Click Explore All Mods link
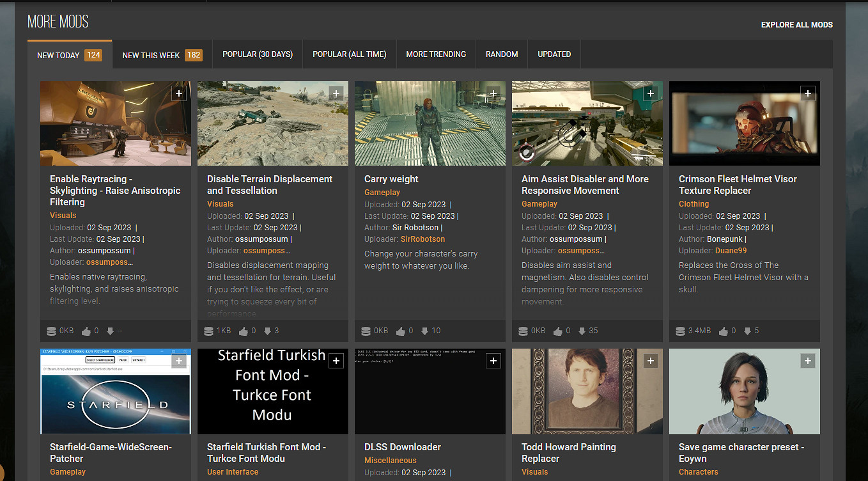The height and width of the screenshot is (481, 868). click(796, 25)
